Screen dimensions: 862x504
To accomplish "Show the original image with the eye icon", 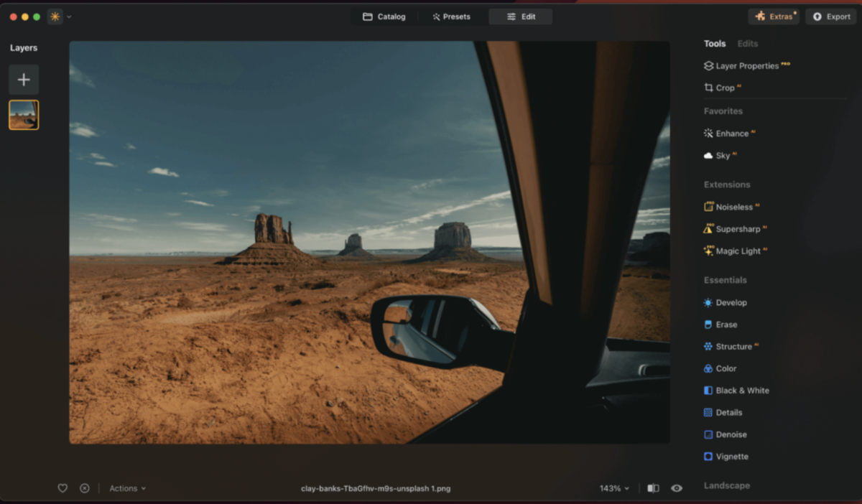I will (x=676, y=487).
